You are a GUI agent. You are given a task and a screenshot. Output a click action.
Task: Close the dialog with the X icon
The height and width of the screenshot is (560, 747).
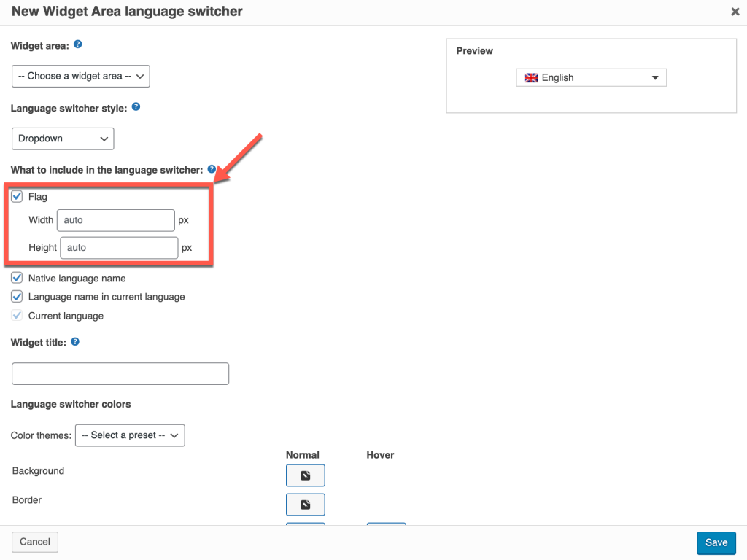click(735, 12)
